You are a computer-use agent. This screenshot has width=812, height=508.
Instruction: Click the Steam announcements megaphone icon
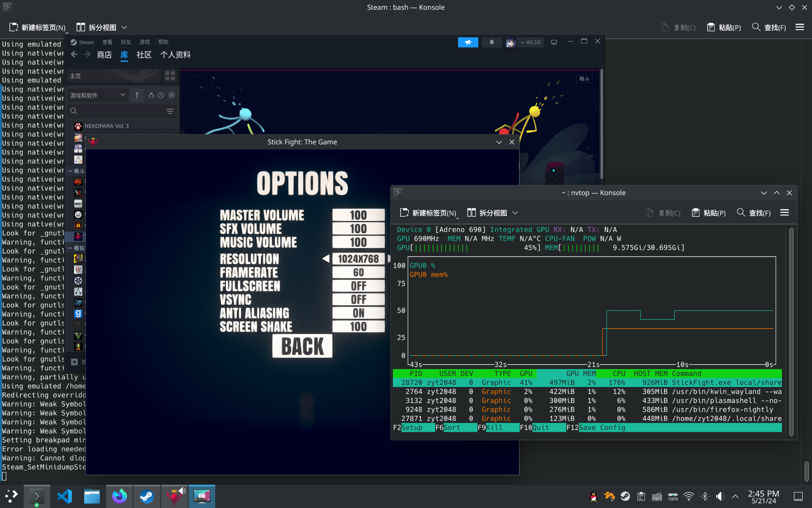[x=468, y=42]
